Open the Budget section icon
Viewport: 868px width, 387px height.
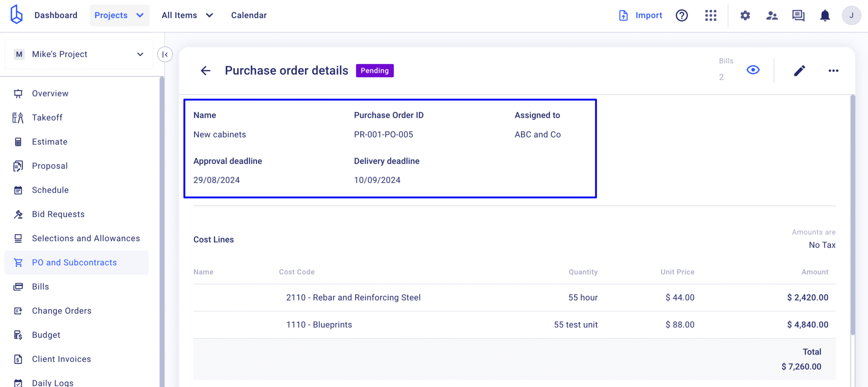(17, 334)
